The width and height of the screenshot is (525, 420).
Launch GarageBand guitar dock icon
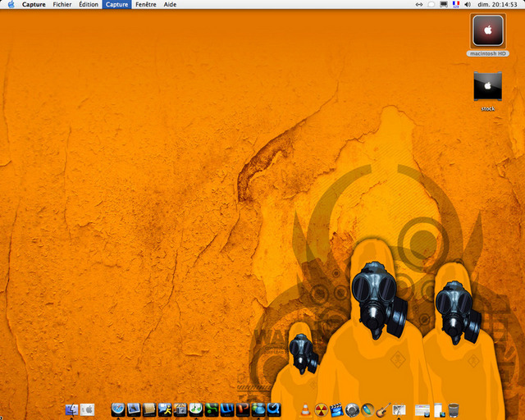coord(383,410)
